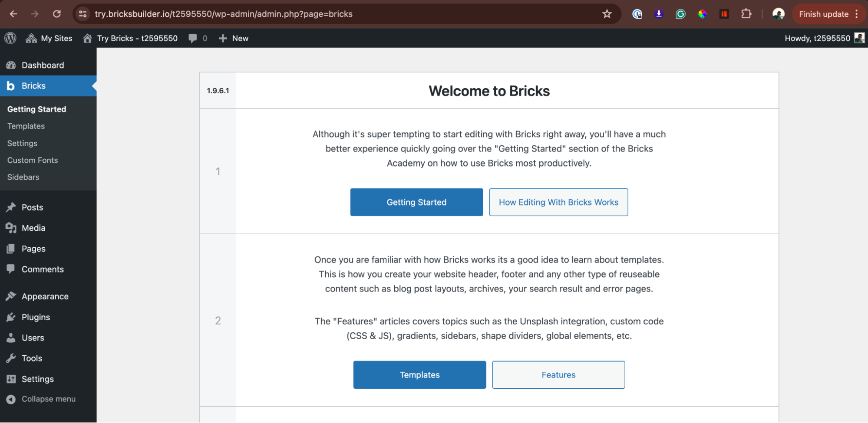This screenshot has height=423, width=868.
Task: Click the Templates button
Action: click(419, 374)
